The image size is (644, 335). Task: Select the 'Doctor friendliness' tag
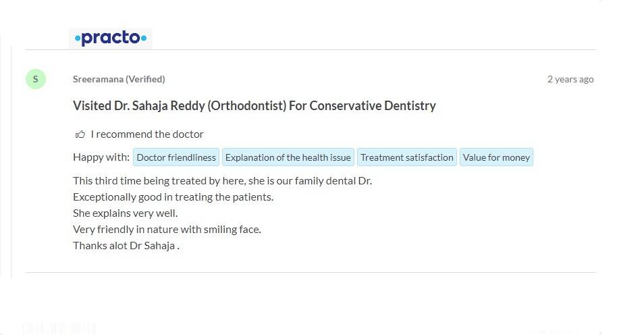point(176,157)
